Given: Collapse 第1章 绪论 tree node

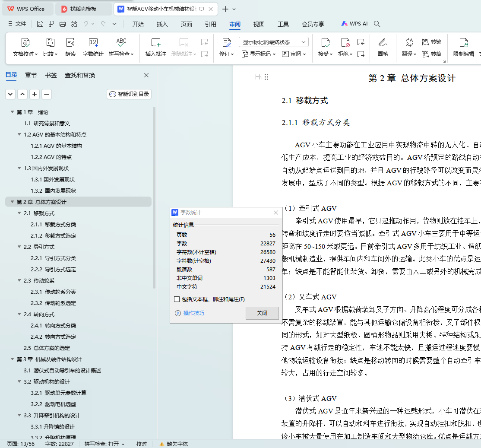Looking at the screenshot, I should coord(12,112).
